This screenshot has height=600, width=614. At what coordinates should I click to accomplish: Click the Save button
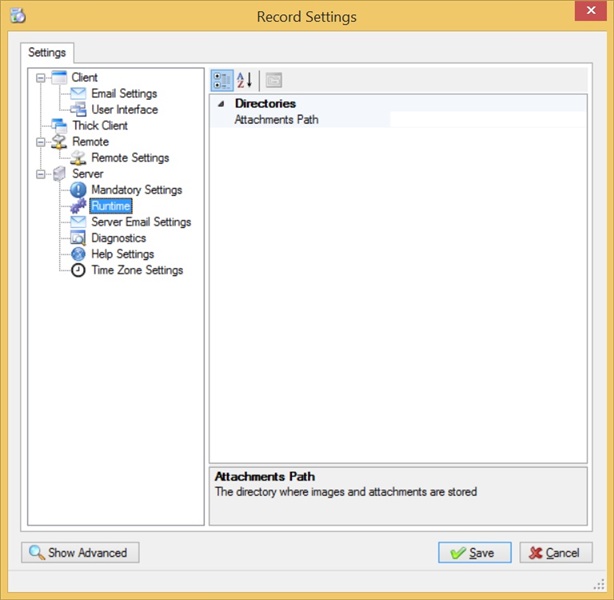coord(475,552)
